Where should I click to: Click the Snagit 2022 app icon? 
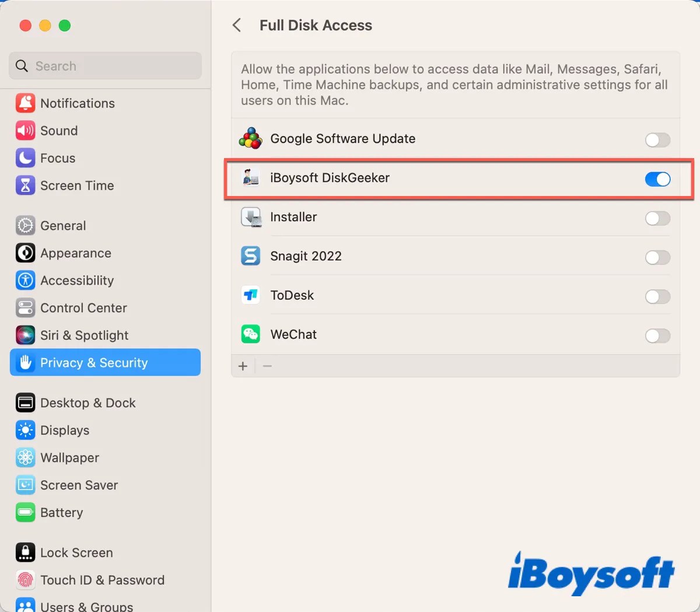click(x=250, y=256)
